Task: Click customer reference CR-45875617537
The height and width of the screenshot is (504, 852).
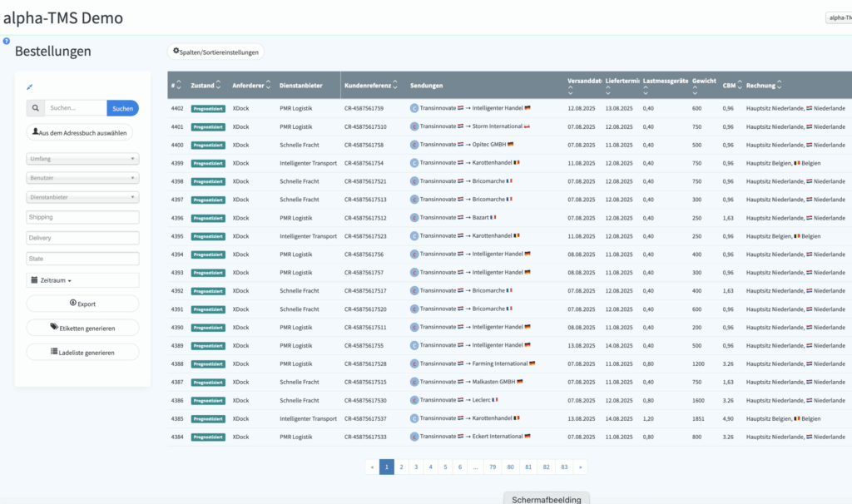Action: click(x=366, y=418)
